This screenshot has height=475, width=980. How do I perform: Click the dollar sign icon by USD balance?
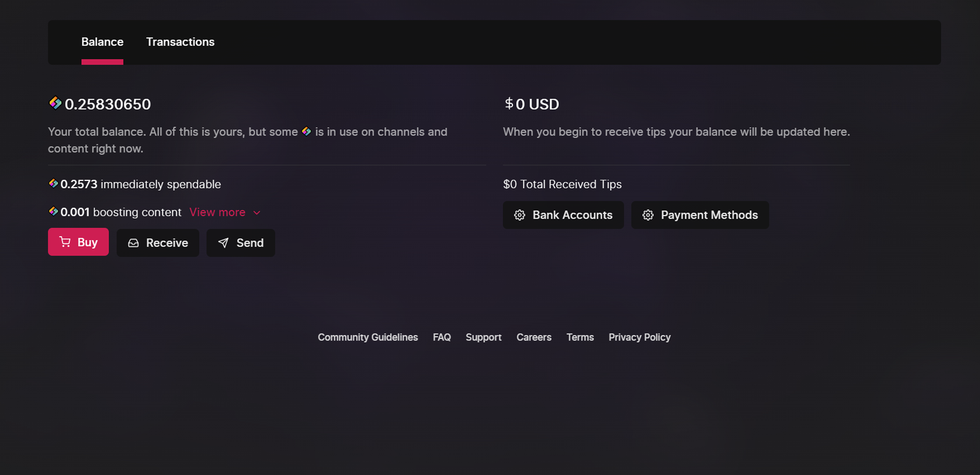click(x=509, y=103)
